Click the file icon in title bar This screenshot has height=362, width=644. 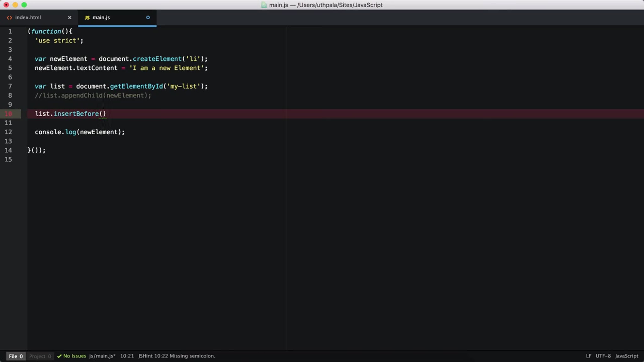(x=264, y=5)
